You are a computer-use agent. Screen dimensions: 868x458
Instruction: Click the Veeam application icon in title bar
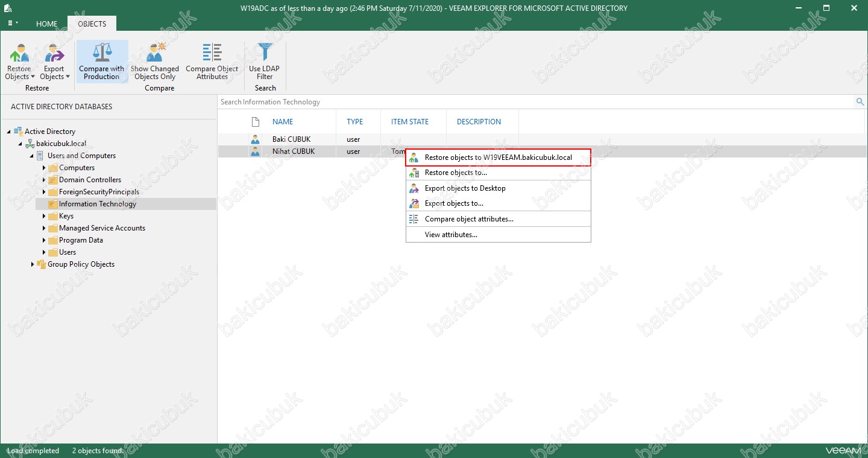click(8, 8)
